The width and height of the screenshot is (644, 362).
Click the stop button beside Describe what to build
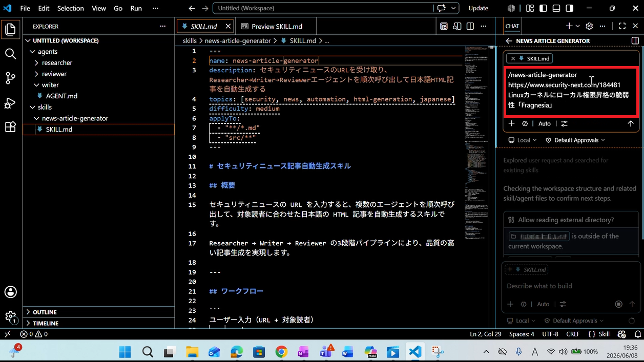(619, 304)
